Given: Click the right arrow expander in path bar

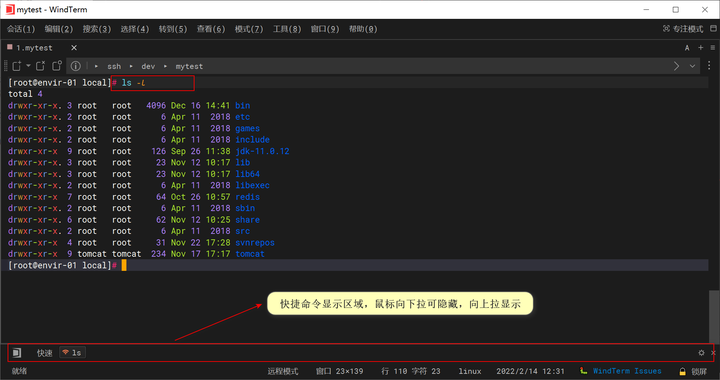Looking at the screenshot, I should pos(676,66).
